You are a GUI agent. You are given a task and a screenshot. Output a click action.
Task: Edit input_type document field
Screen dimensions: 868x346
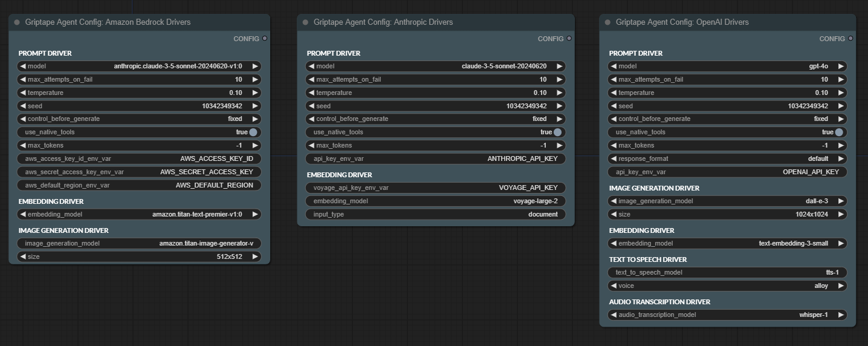click(436, 215)
